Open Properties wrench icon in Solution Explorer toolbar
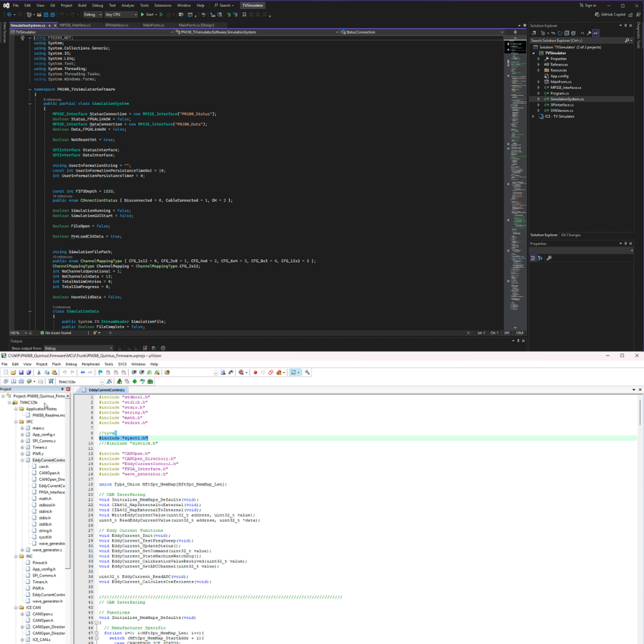644x644 pixels. [589, 32]
